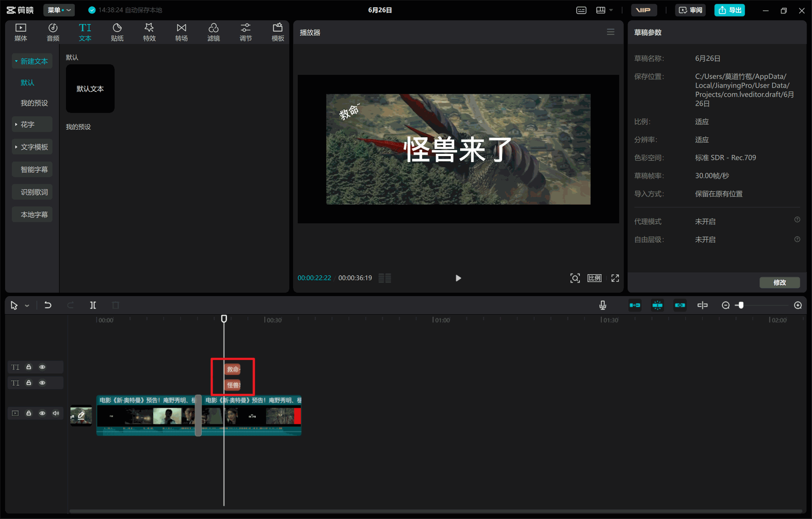The image size is (812, 519).
Task: Zoom in the timeline
Action: [798, 305]
